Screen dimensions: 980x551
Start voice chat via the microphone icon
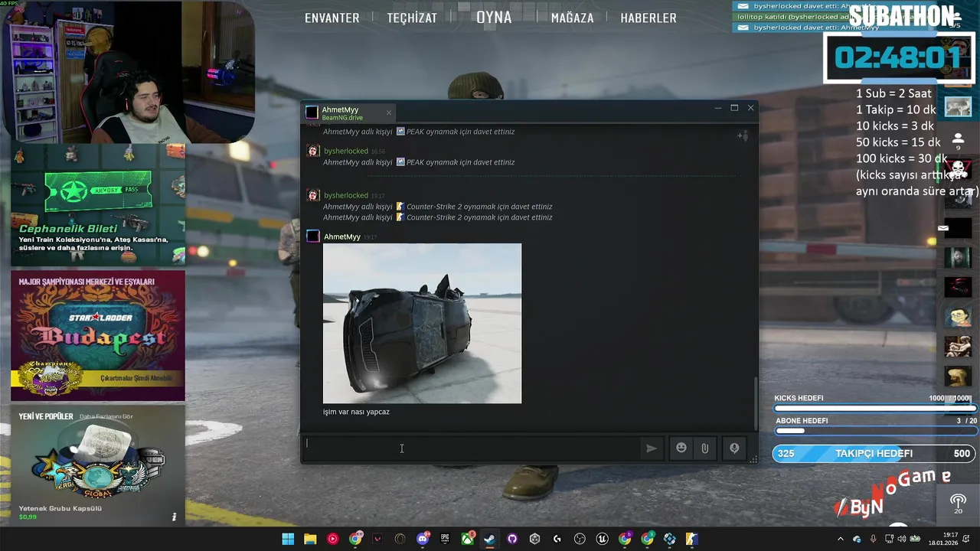[734, 448]
